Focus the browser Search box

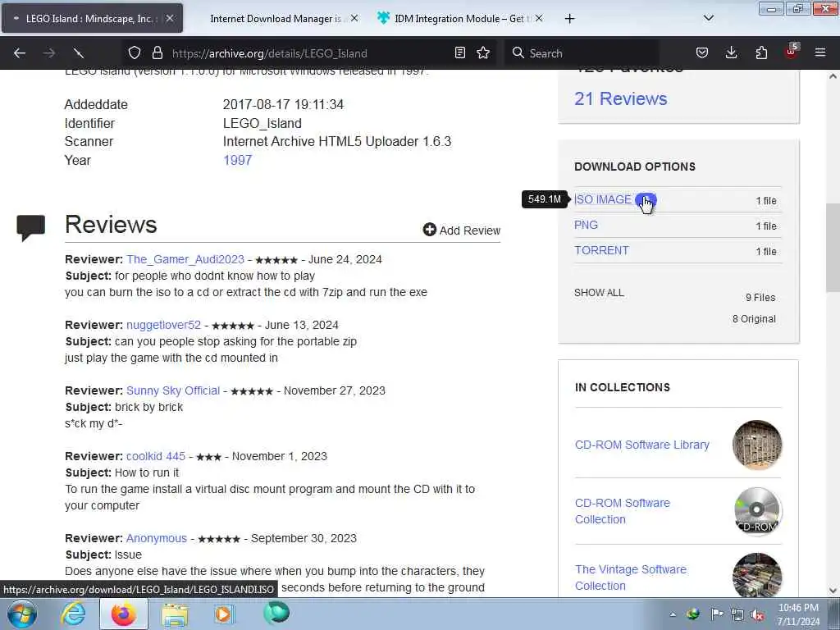click(582, 53)
